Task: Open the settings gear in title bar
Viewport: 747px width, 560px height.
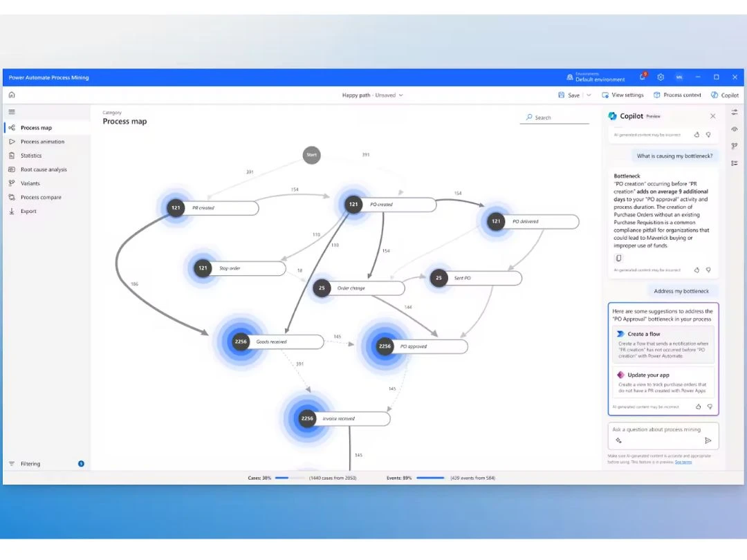Action: (x=661, y=77)
